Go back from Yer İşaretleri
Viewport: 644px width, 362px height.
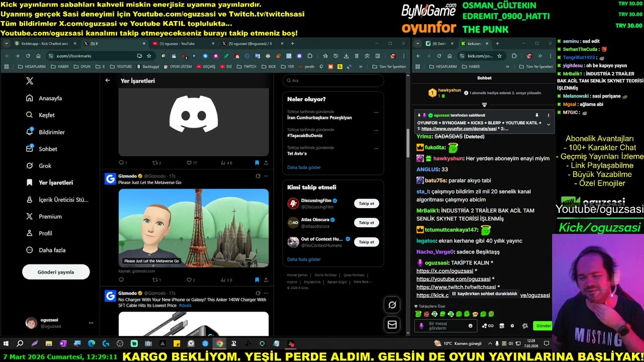(107, 80)
